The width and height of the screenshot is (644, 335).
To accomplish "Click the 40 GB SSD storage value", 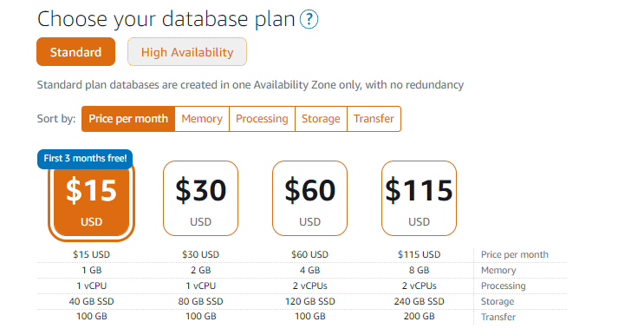I will (x=91, y=301).
